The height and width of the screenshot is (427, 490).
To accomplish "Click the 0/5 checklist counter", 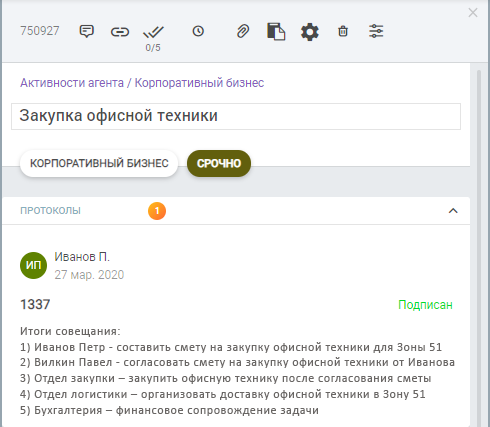I will coord(153,48).
